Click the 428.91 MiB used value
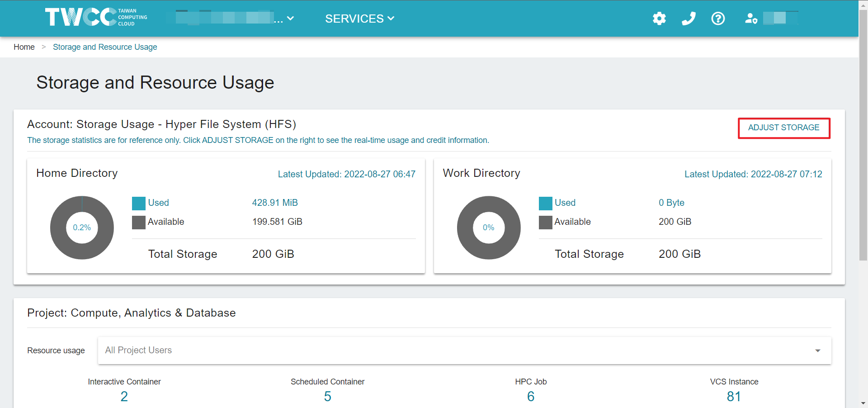The height and width of the screenshot is (408, 868). point(275,203)
